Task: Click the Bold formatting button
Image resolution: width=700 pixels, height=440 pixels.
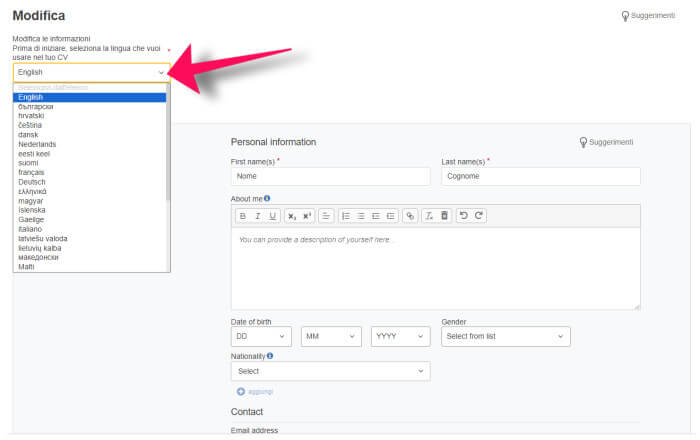Action: [x=242, y=216]
